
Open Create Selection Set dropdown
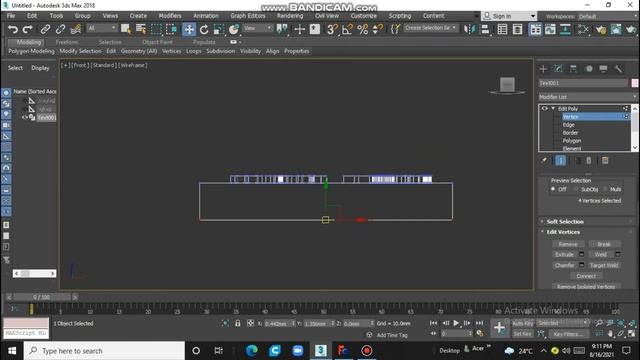pos(431,28)
